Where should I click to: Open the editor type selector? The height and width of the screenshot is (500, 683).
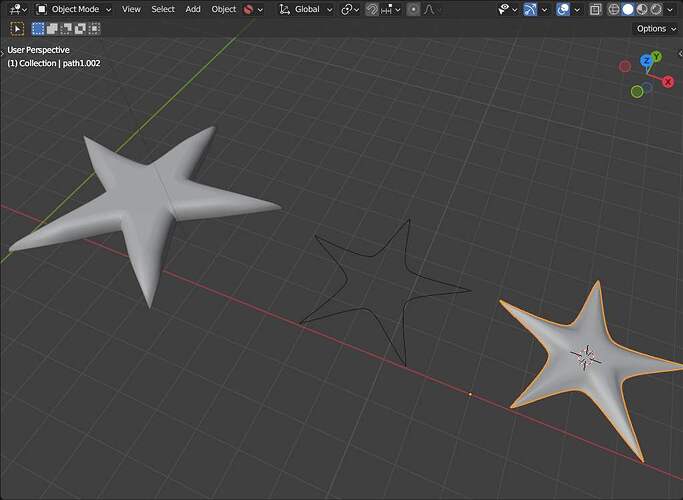click(18, 9)
